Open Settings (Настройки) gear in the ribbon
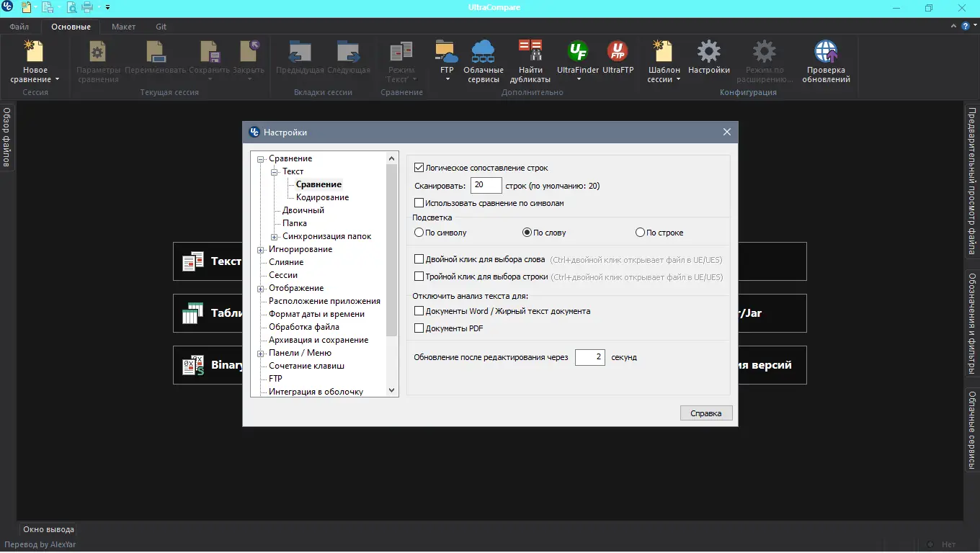980x553 pixels. [709, 52]
